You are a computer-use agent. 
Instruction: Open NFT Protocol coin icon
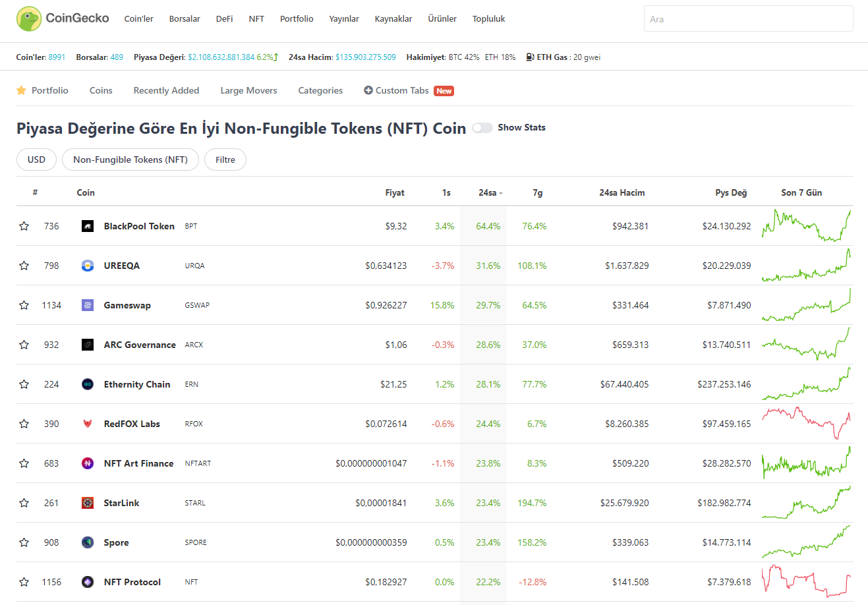[x=88, y=582]
